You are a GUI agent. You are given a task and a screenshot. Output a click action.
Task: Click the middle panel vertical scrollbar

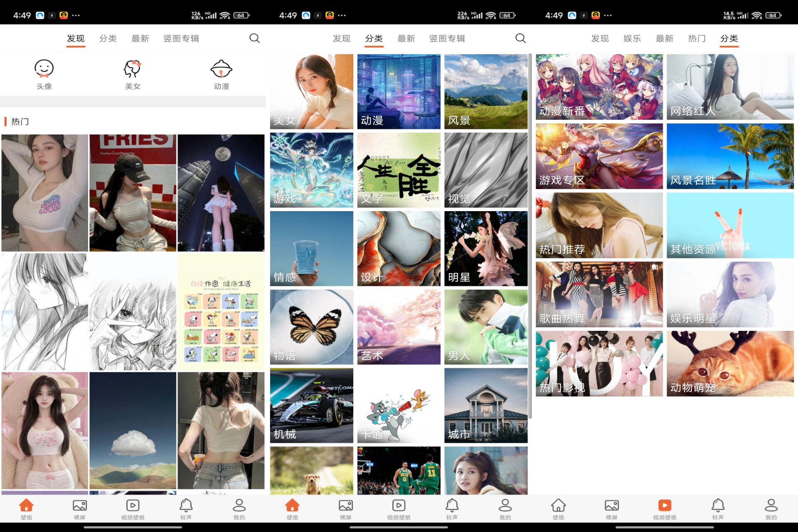pyautogui.click(x=530, y=233)
